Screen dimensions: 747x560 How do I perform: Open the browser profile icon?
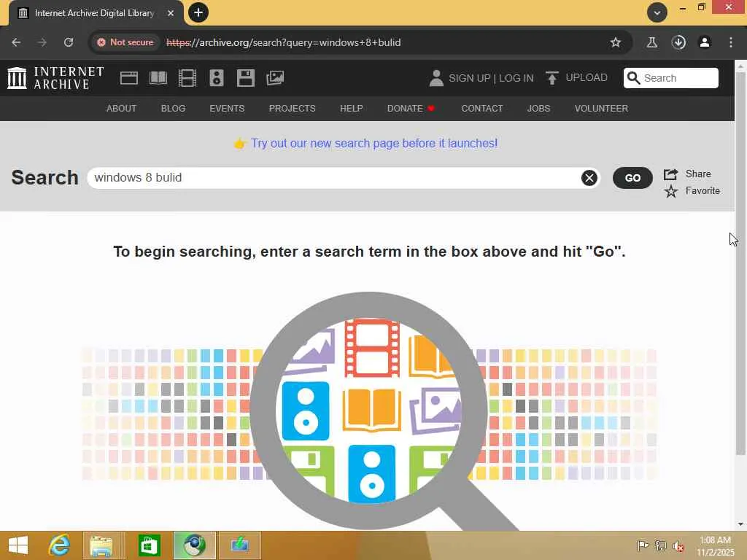[x=705, y=42]
